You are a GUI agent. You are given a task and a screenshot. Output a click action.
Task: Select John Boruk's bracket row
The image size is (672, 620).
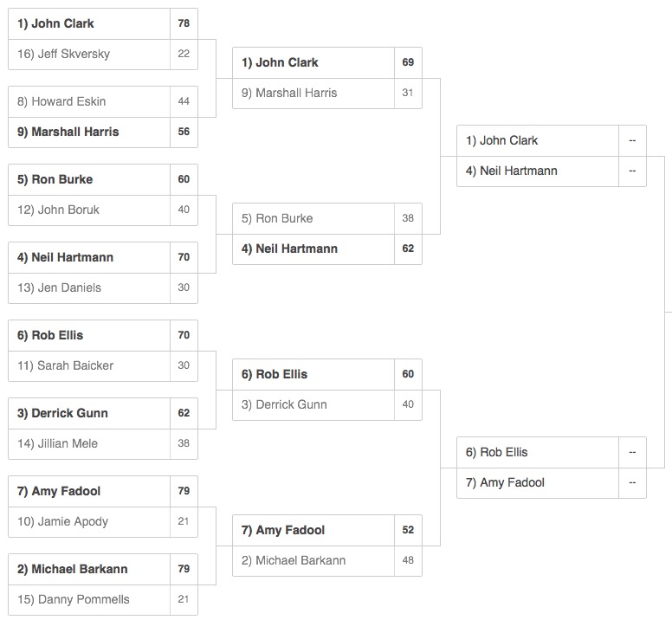[x=103, y=210]
